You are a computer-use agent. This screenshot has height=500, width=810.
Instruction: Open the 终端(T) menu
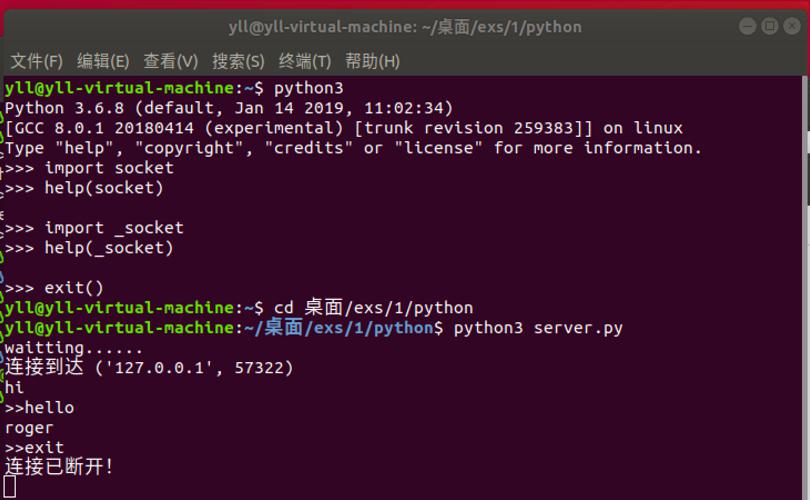305,61
